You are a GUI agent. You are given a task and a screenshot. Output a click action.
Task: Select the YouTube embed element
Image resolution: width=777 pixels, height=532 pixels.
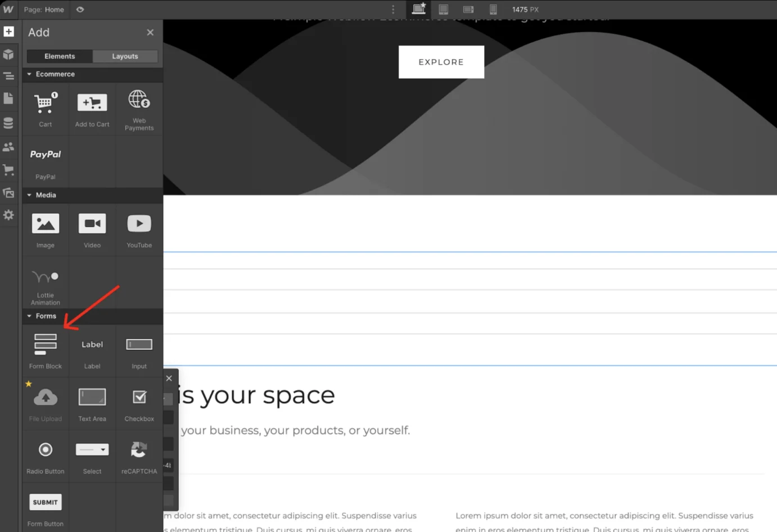[139, 229]
